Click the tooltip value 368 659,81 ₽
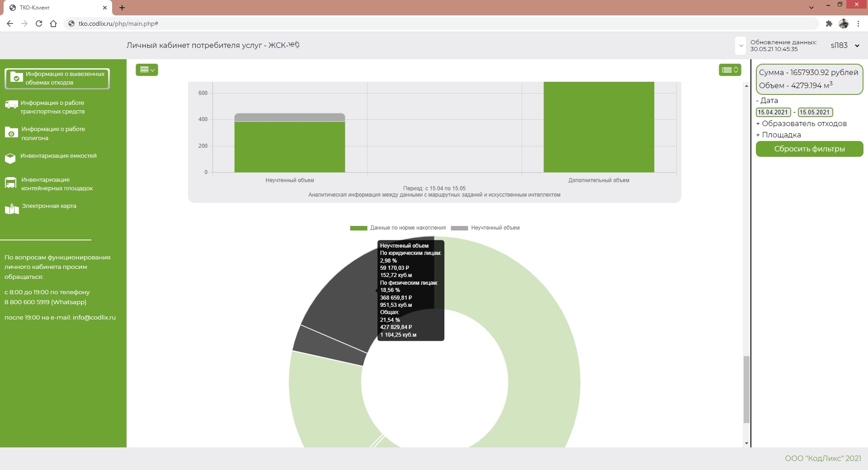 [x=396, y=298]
